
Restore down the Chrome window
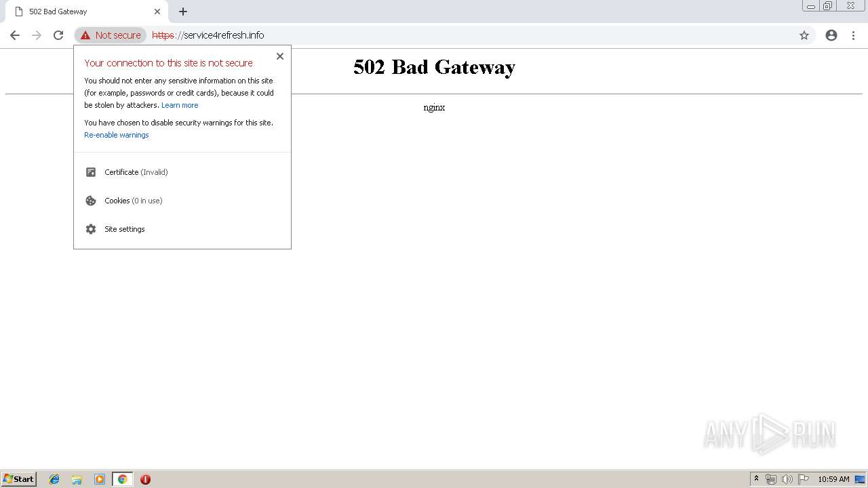[x=828, y=6]
